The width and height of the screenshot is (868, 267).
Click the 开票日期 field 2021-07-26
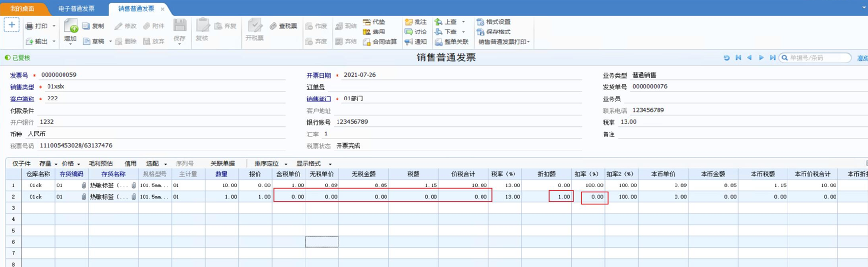click(x=360, y=75)
